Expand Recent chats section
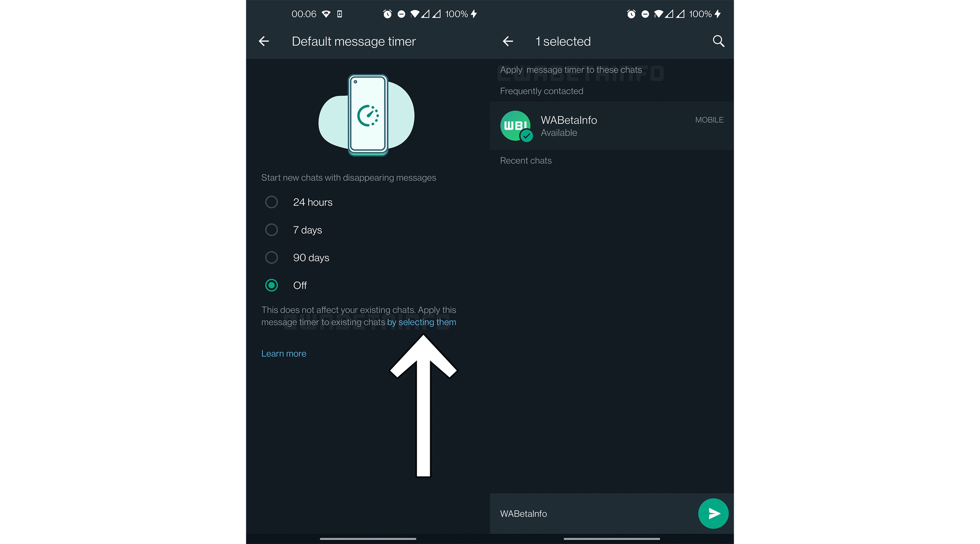The width and height of the screenshot is (980, 544). [x=525, y=160]
